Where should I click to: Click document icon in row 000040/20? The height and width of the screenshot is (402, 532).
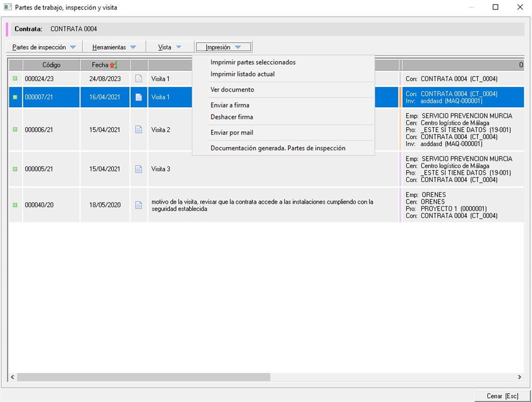coord(139,205)
